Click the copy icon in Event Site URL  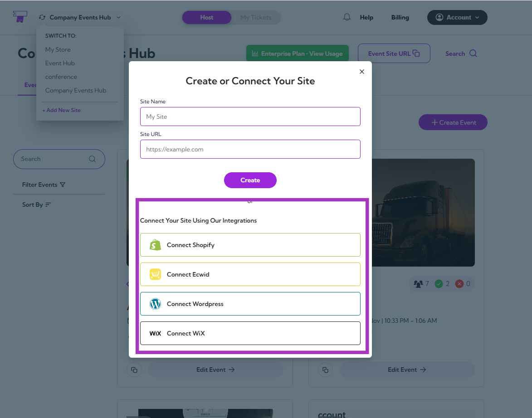[x=416, y=53]
